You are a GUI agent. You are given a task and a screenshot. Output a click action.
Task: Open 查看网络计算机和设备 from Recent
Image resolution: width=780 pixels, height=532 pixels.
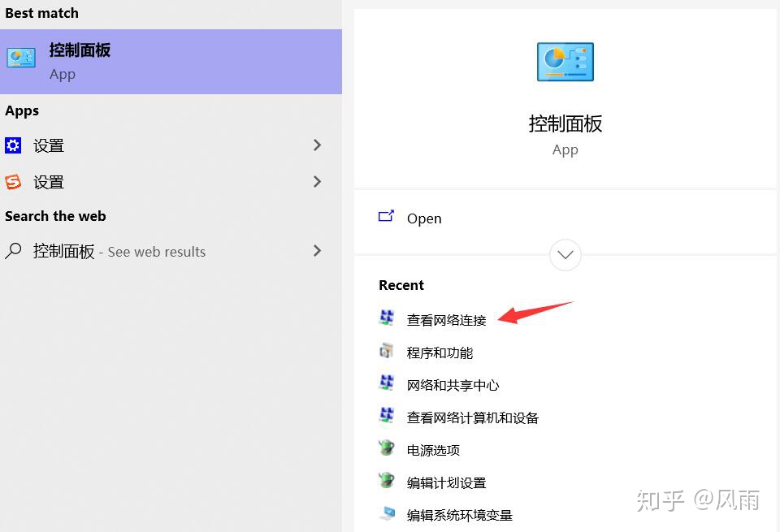coord(473,417)
